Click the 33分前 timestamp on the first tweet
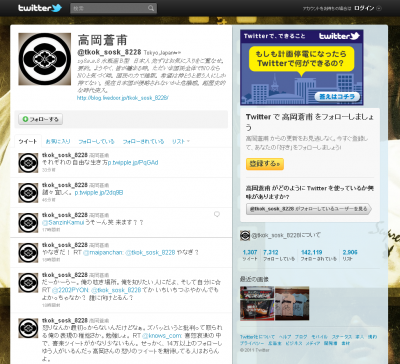Screen dimensions: 400x364 pos(49,170)
